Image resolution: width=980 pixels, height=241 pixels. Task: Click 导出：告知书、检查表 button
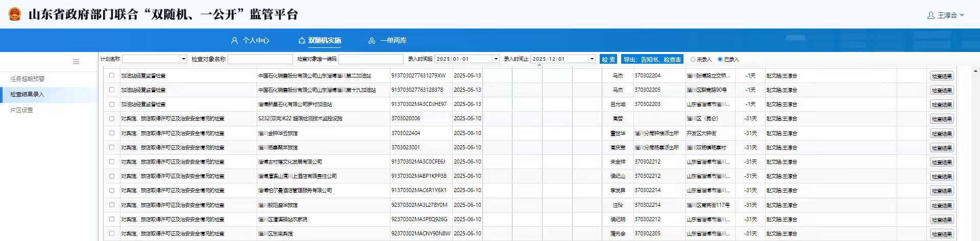pyautogui.click(x=652, y=59)
